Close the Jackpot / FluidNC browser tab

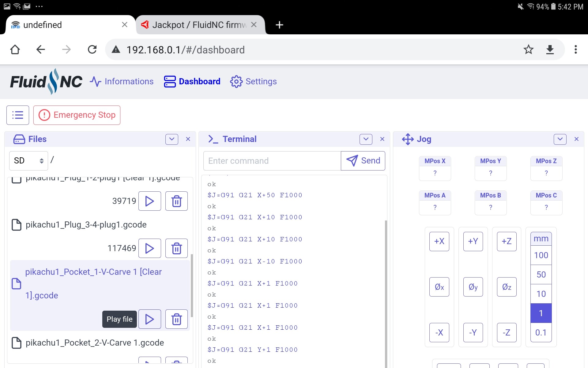coord(254,25)
